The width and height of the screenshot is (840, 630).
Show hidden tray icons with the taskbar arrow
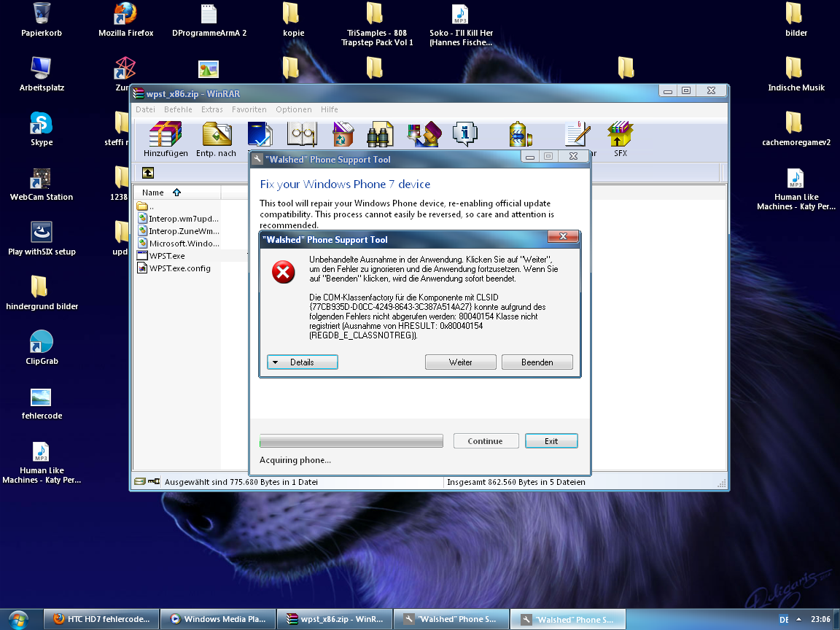tap(798, 619)
